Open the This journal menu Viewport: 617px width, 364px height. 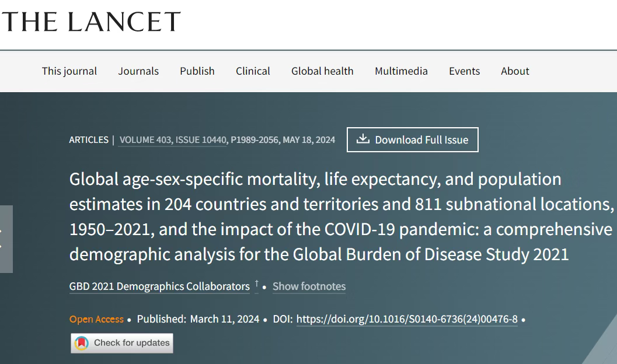point(69,71)
